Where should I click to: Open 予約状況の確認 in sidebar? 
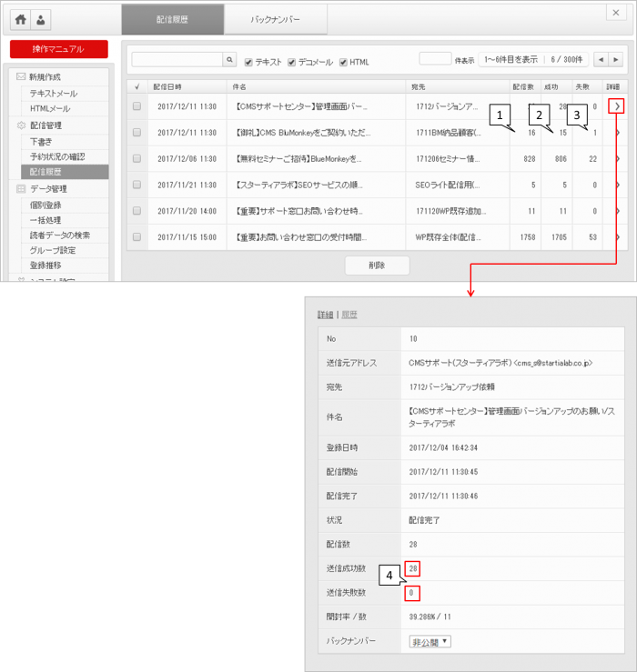[x=57, y=156]
